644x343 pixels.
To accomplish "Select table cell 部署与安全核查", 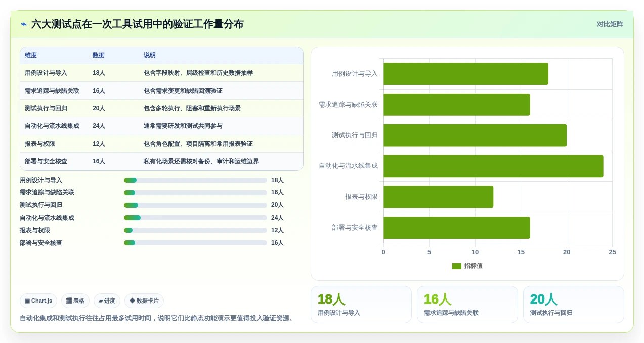I will [46, 161].
